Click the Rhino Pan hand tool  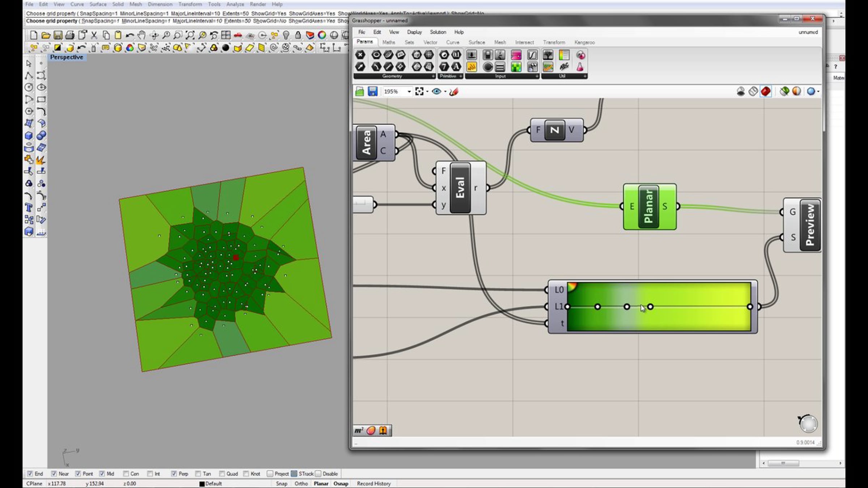tap(142, 35)
